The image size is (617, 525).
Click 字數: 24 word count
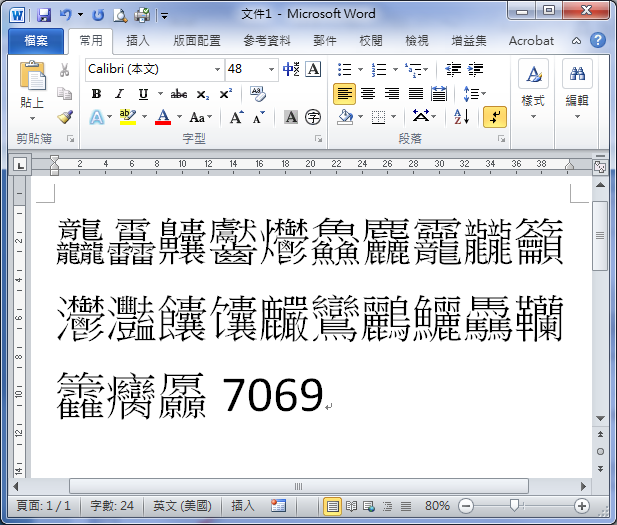[x=112, y=506]
